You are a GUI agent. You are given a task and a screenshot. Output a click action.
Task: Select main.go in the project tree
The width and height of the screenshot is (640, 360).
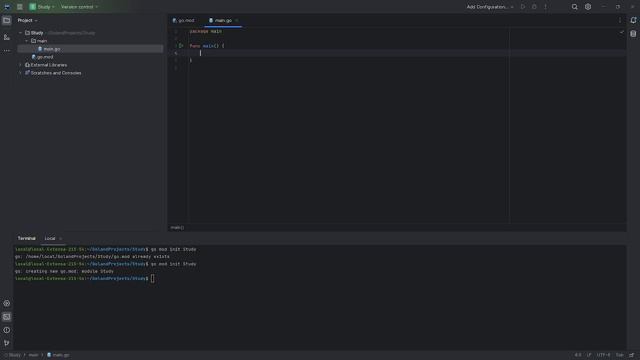click(51, 49)
